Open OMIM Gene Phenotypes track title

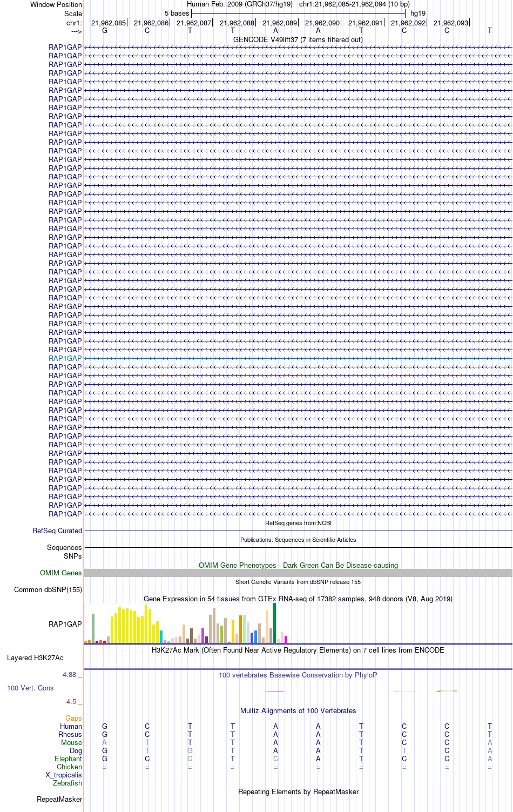click(x=298, y=565)
